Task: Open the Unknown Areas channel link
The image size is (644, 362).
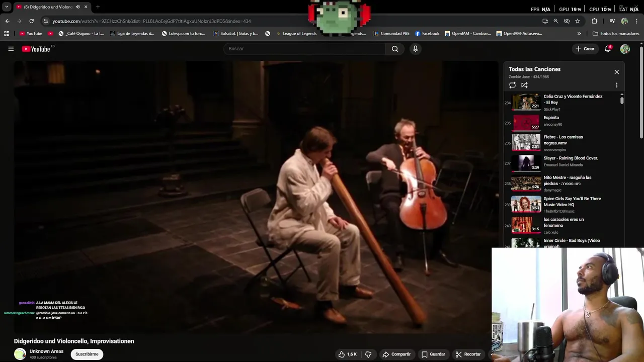Action: [46, 351]
